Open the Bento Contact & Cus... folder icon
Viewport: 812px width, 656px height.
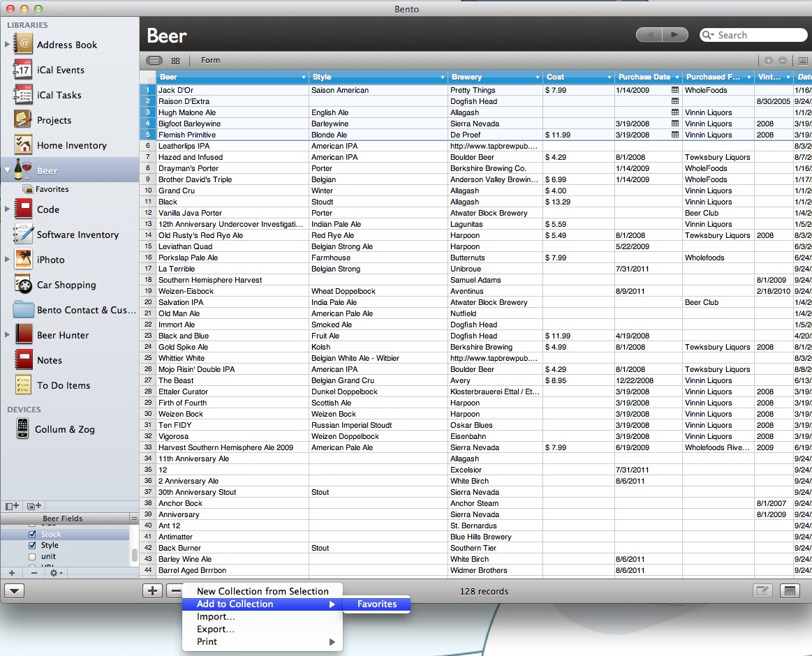[x=23, y=310]
